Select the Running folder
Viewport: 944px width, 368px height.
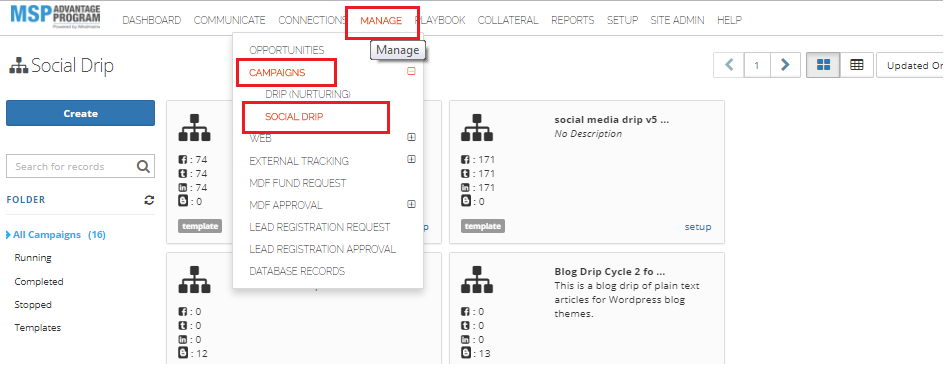(x=33, y=258)
